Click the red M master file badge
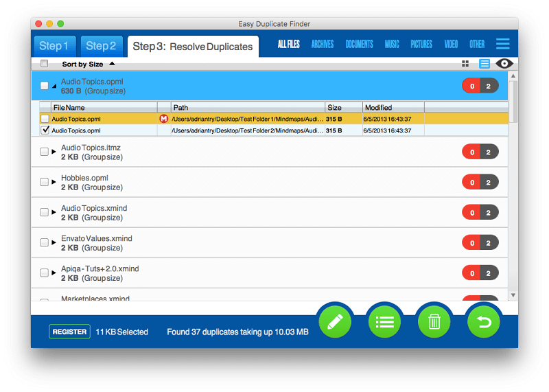Screen dimensions: 549x392 (163, 119)
